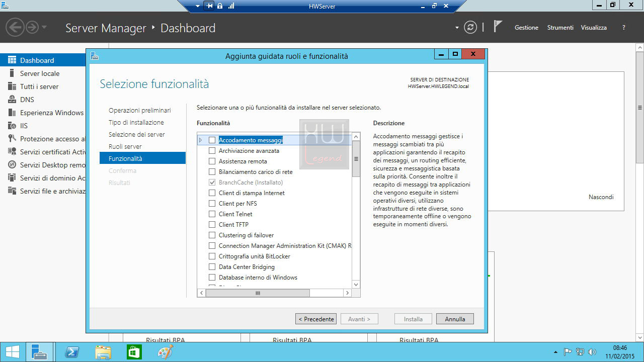Click the network tray icon
This screenshot has height=362, width=644.
click(x=580, y=352)
